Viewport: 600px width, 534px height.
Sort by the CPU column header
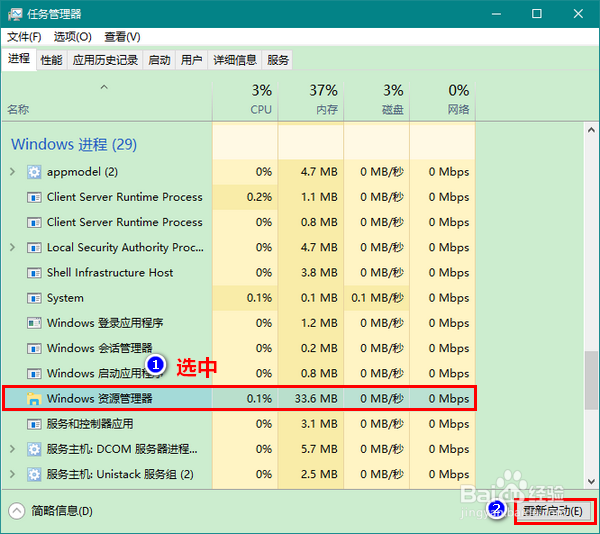coord(245,101)
